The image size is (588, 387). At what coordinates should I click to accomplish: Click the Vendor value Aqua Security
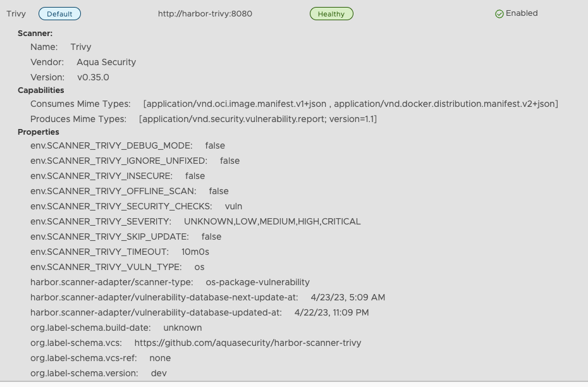point(106,62)
